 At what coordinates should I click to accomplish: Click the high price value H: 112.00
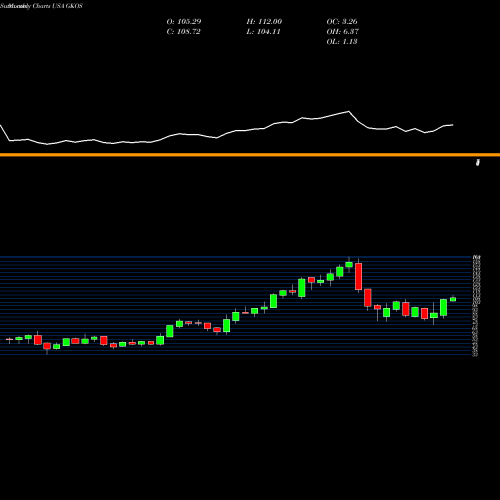(264, 22)
